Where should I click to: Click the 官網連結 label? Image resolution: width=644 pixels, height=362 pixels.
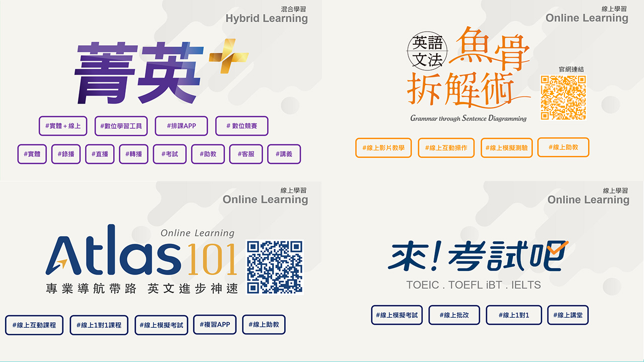571,69
